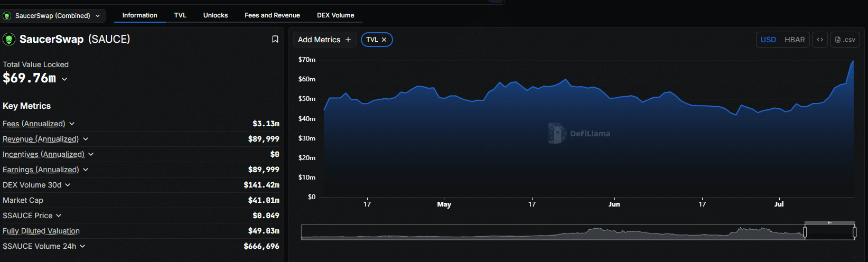This screenshot has width=868, height=262.
Task: Click the left handle of range slider
Action: coord(805,232)
